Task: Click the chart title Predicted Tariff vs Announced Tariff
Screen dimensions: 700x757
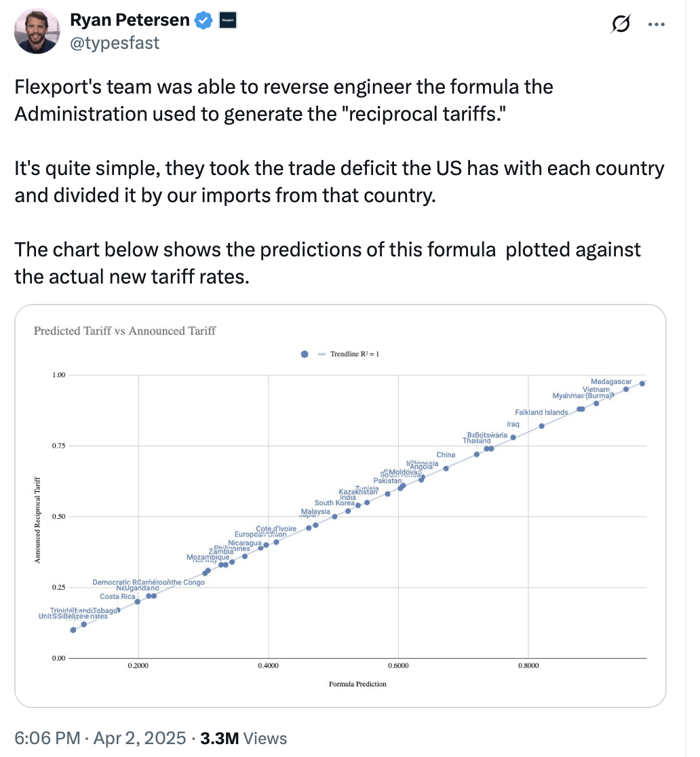Action: coord(125,331)
